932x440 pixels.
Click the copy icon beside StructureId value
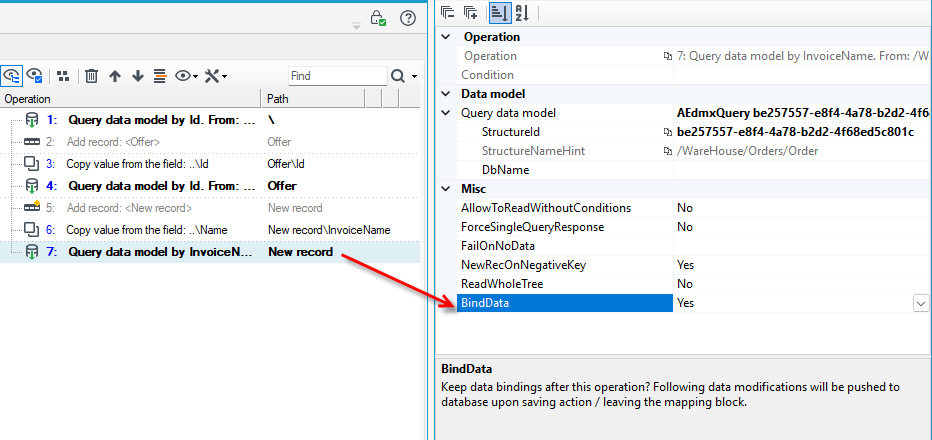click(x=667, y=132)
